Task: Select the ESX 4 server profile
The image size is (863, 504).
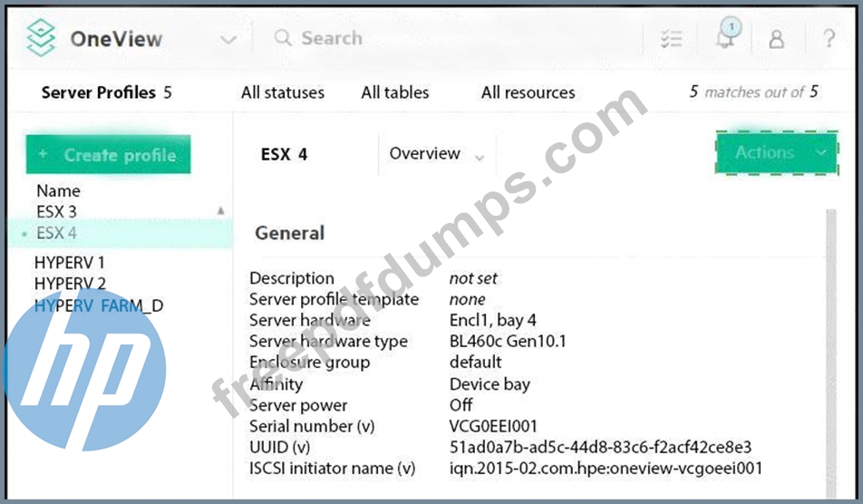Action: 121,233
